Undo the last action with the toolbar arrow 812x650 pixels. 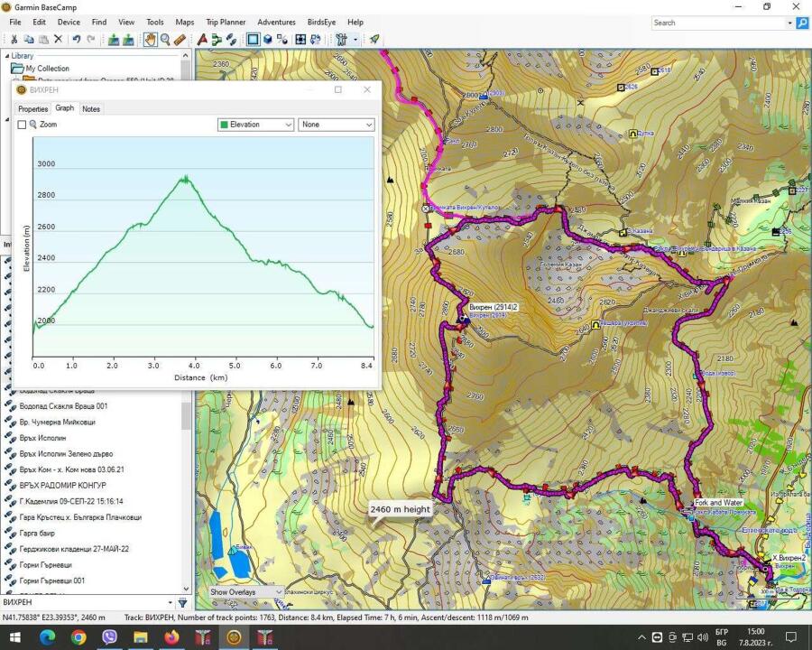click(x=77, y=40)
